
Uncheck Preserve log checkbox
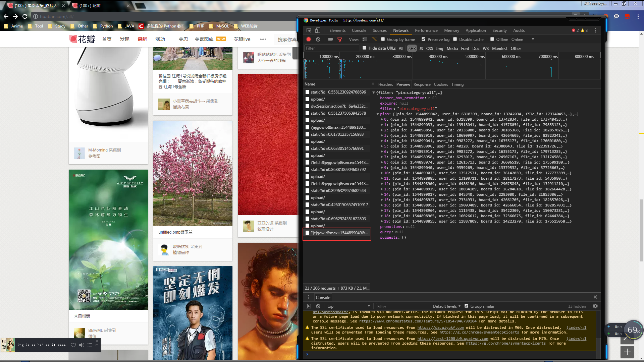[424, 39]
